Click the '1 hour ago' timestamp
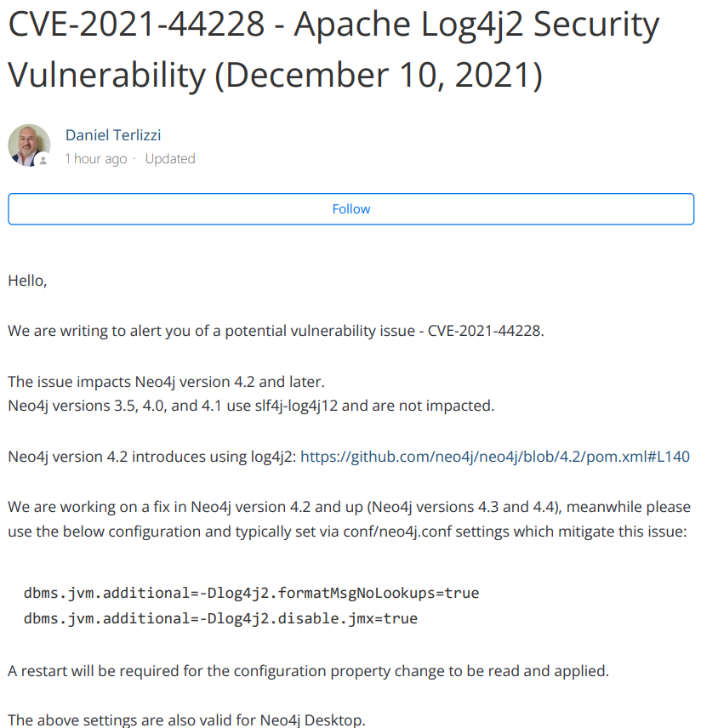701x728 pixels. (95, 159)
